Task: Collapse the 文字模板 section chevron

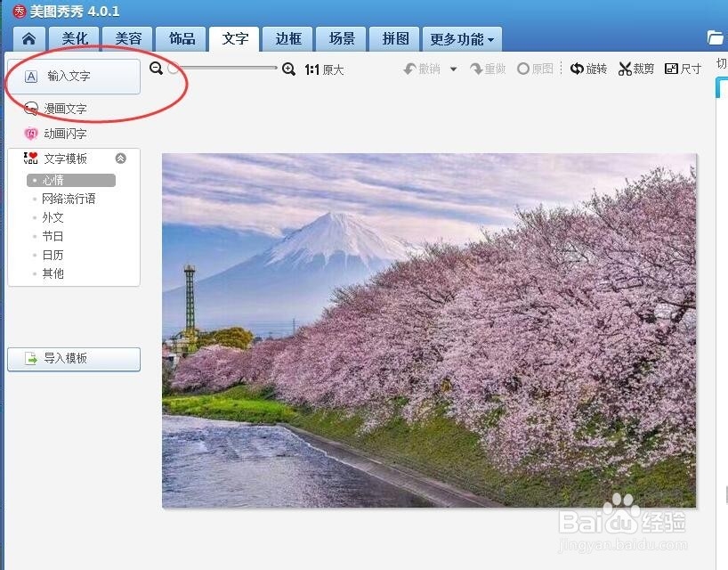Action: coord(121,158)
